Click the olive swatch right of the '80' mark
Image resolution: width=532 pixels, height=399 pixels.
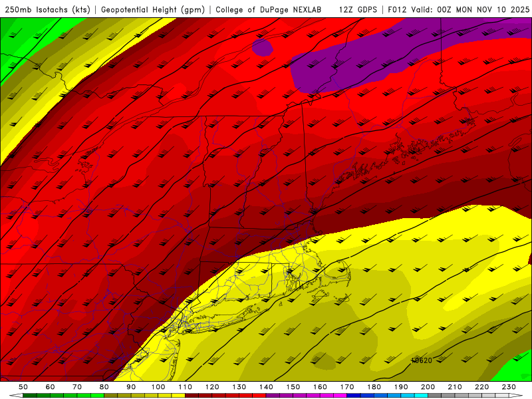tap(110, 396)
